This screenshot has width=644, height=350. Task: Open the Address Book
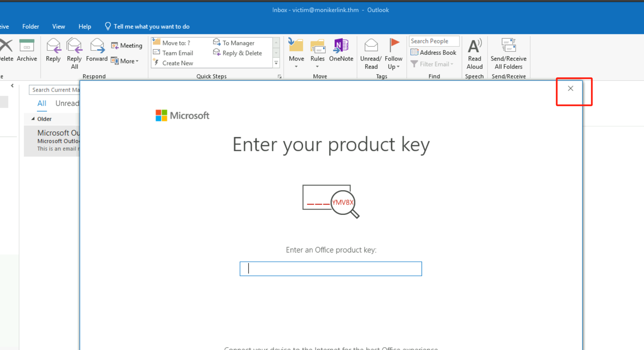(433, 52)
